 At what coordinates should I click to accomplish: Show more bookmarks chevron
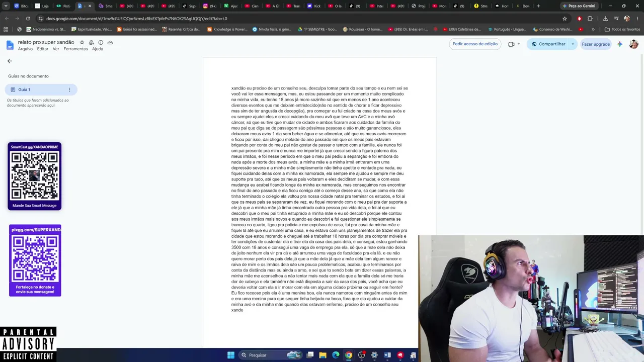tap(593, 29)
